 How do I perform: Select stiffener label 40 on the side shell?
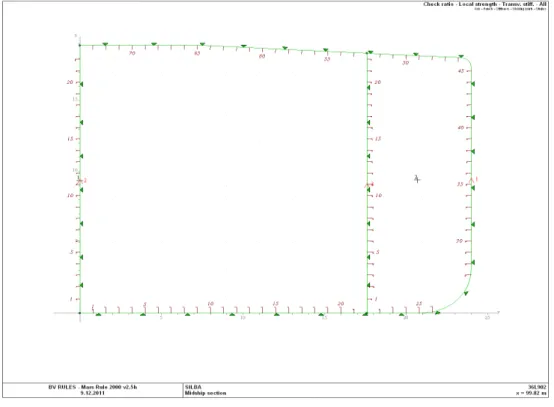click(x=460, y=128)
